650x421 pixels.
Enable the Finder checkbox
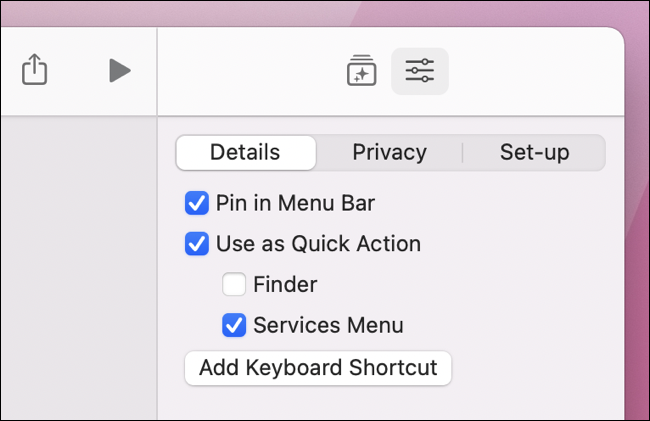coord(234,285)
